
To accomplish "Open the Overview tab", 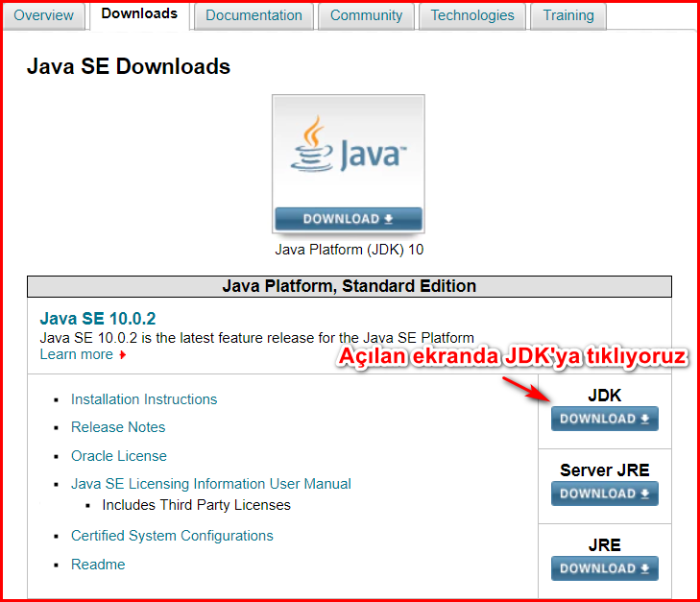I will coord(44,15).
